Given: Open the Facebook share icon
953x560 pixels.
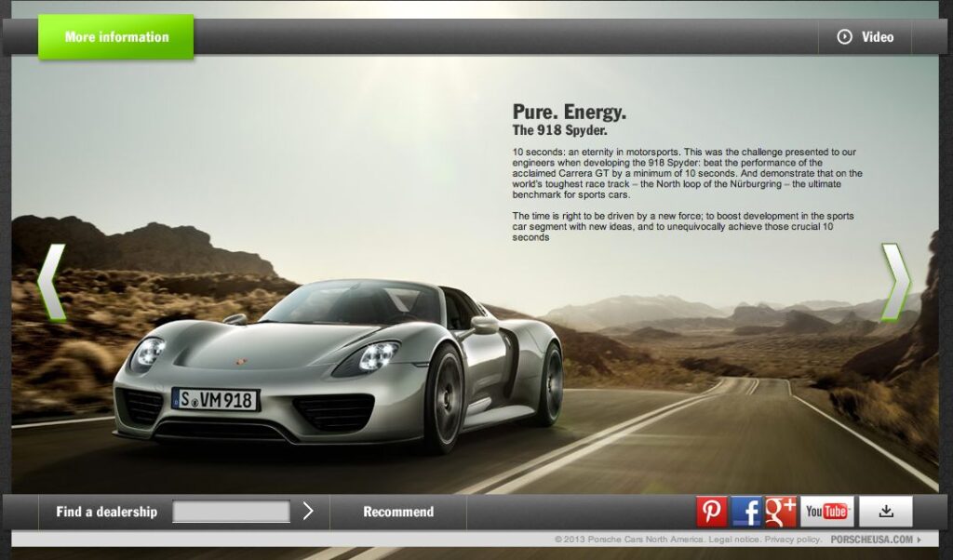Looking at the screenshot, I should click(x=747, y=510).
